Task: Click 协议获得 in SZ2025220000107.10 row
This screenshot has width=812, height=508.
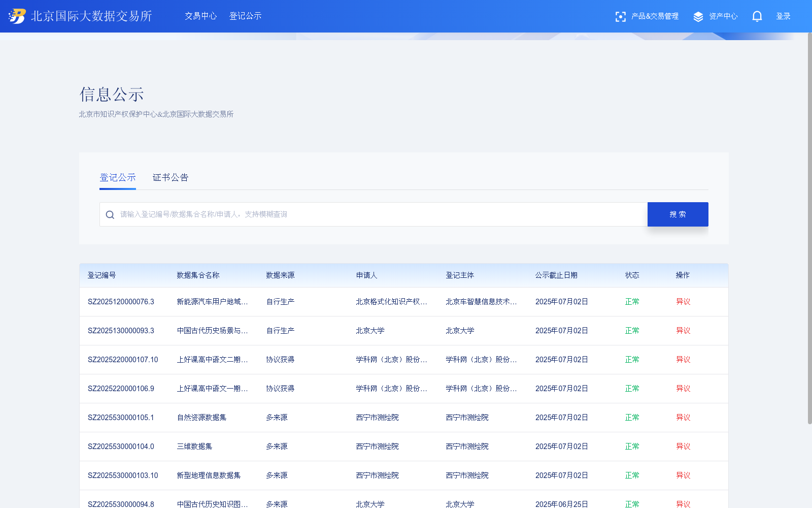Action: coord(280,360)
